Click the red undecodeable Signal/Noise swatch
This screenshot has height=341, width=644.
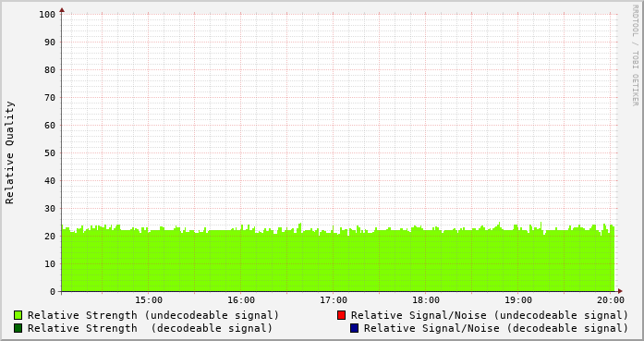341,315
